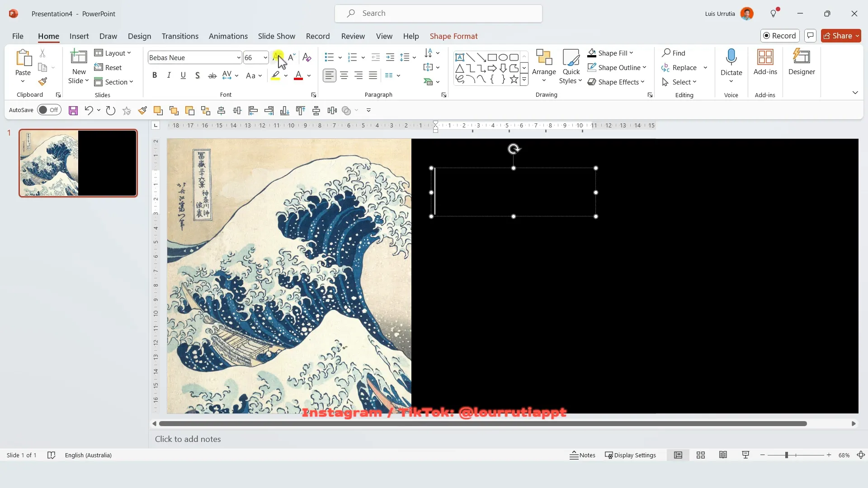This screenshot has width=868, height=488.
Task: Apply yellow text highlight color
Action: coord(275,75)
